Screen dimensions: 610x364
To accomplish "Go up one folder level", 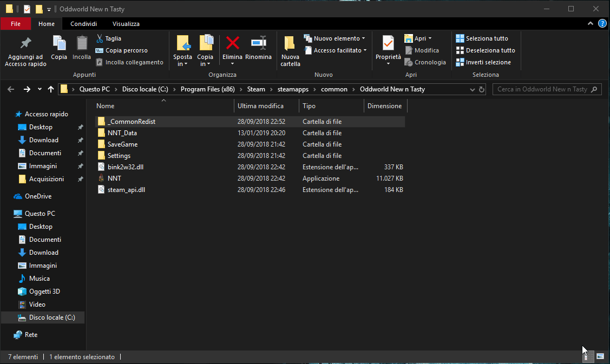I will (x=50, y=89).
